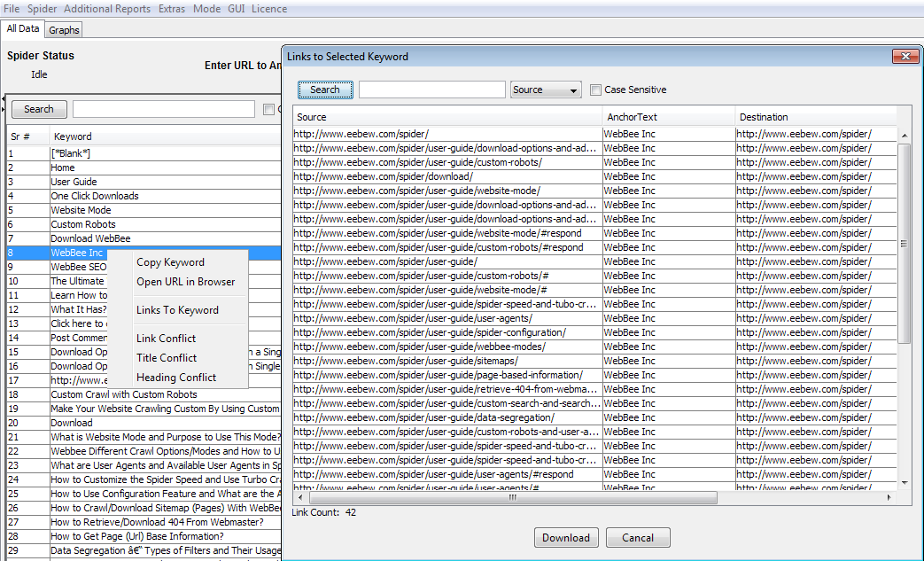Click the vertical scrollbar down arrow in Links table
The width and height of the screenshot is (924, 561).
click(x=905, y=483)
